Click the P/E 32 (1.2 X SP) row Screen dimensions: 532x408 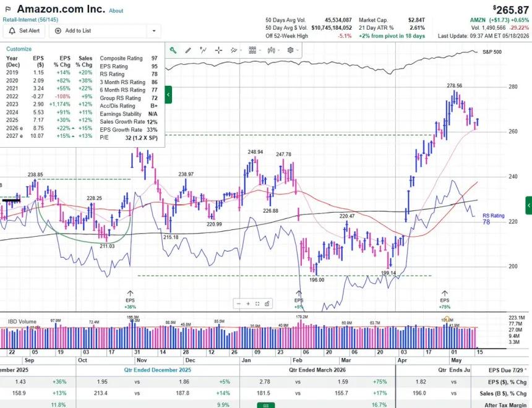[x=129, y=138]
